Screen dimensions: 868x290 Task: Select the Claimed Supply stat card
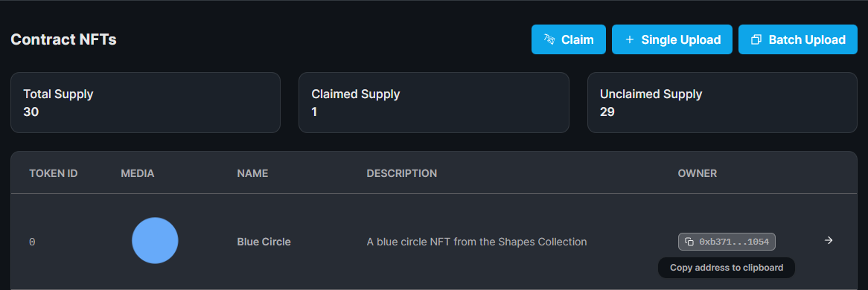[x=434, y=103]
